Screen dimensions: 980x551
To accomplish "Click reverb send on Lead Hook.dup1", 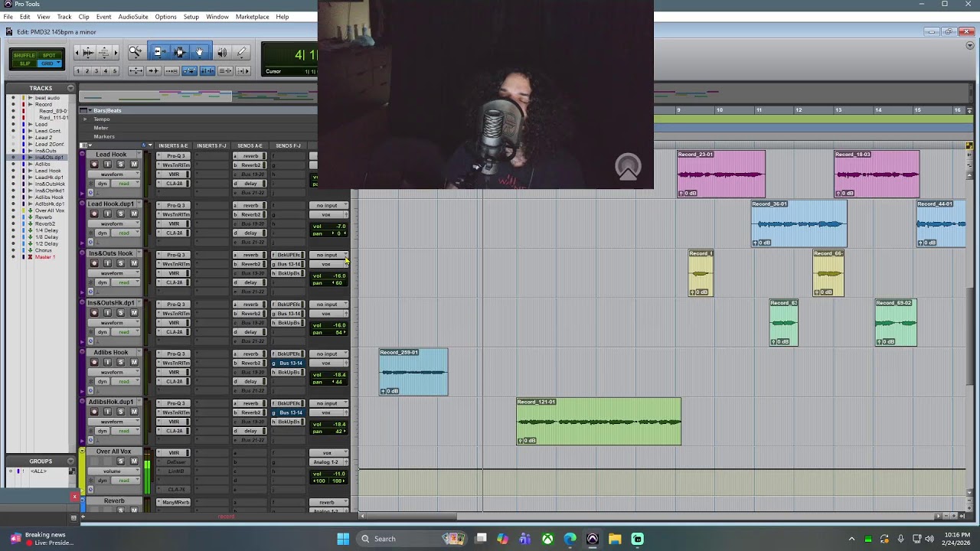I will point(249,205).
